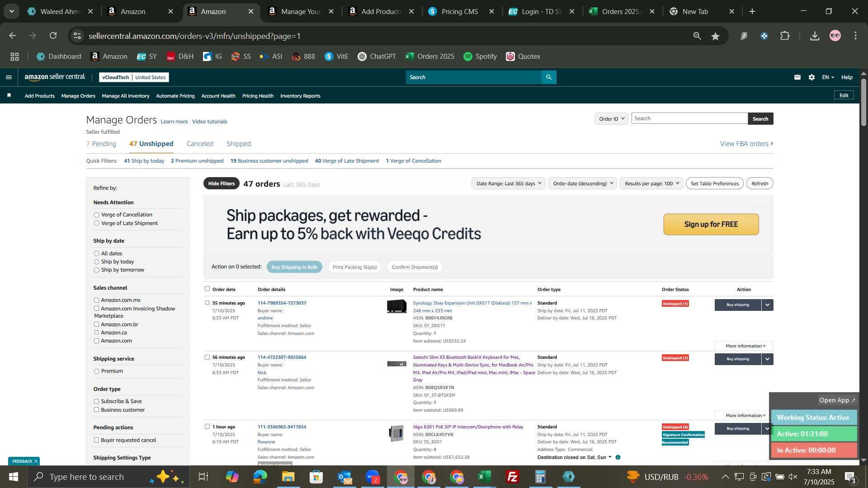The image size is (868, 488).
Task: Open the EN language dropdown
Action: pyautogui.click(x=828, y=77)
